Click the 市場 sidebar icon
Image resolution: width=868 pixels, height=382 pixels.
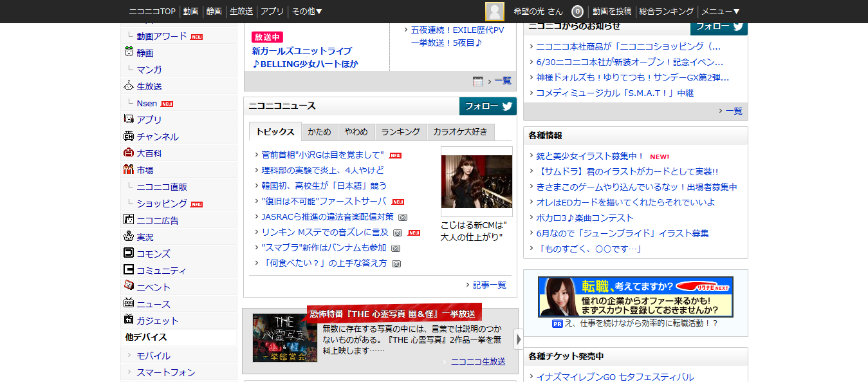coord(128,169)
